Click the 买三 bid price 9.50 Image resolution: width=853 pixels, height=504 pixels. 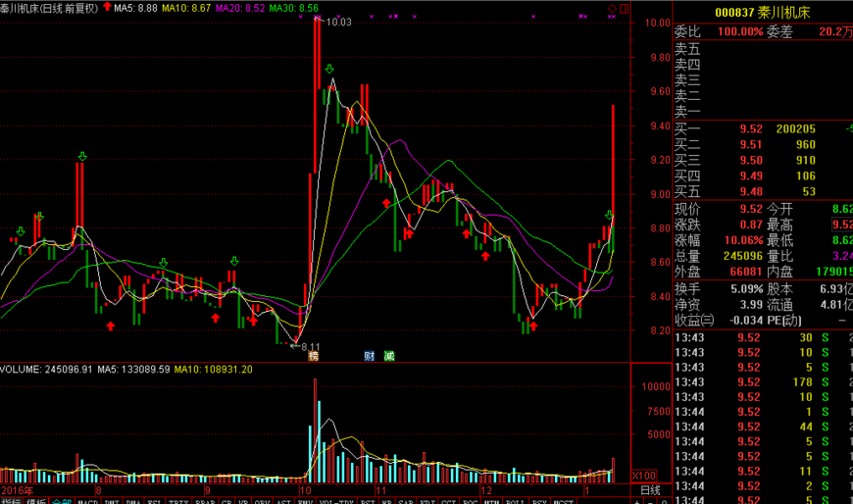click(x=751, y=161)
